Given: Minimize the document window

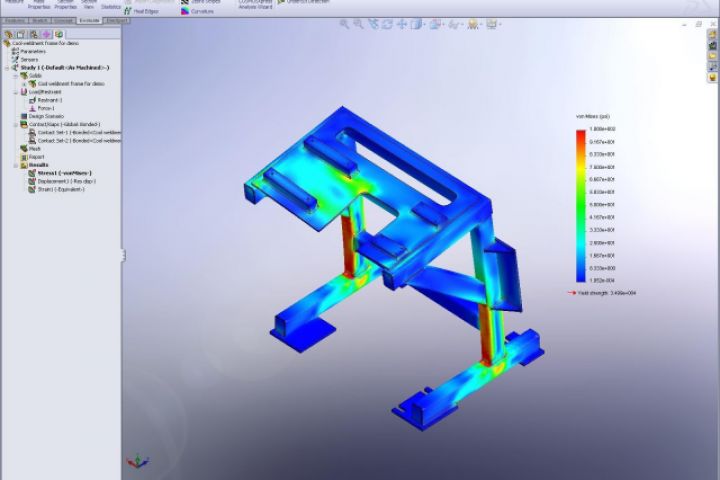Looking at the screenshot, I should [685, 24].
